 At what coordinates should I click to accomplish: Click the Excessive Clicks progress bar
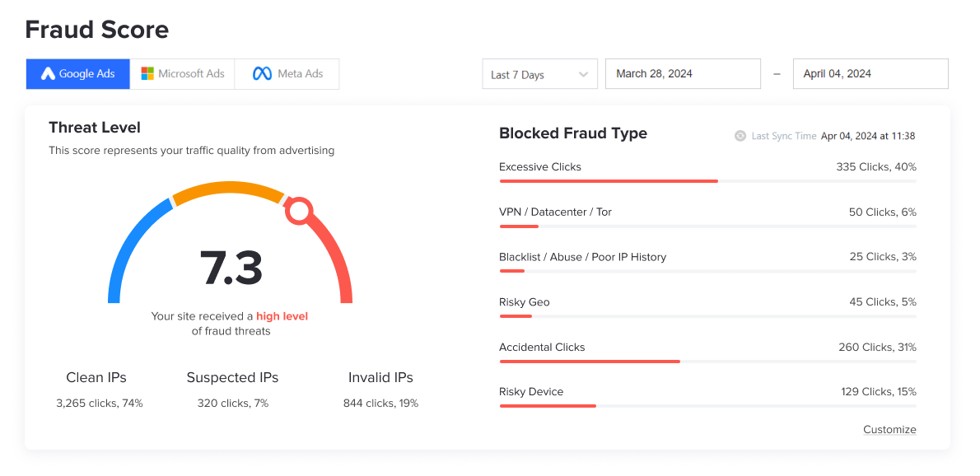pos(608,180)
